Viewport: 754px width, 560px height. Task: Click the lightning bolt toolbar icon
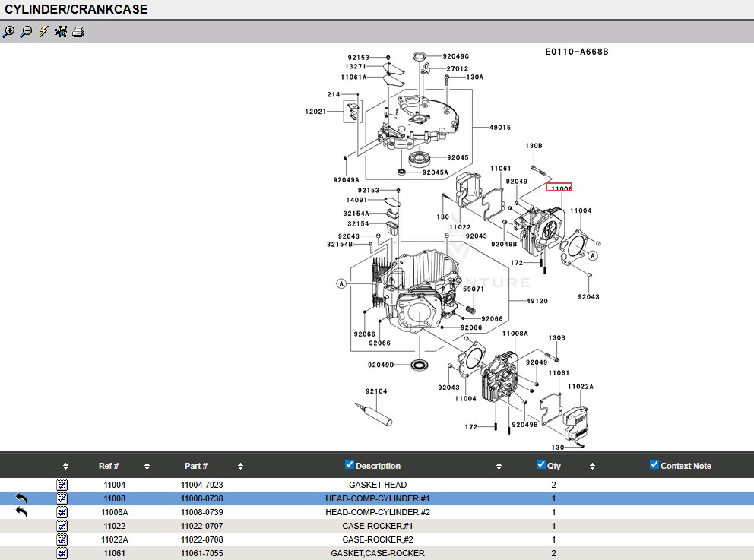pos(43,32)
